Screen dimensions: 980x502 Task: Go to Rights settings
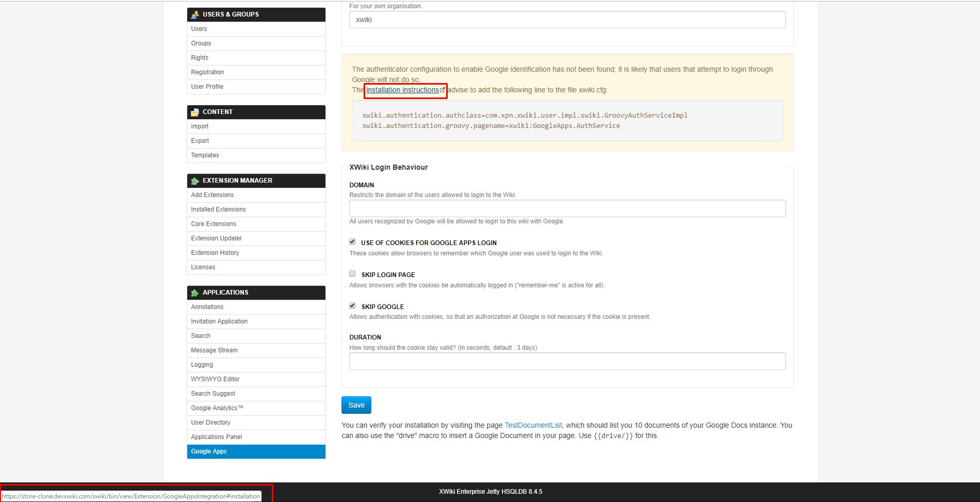[256, 58]
